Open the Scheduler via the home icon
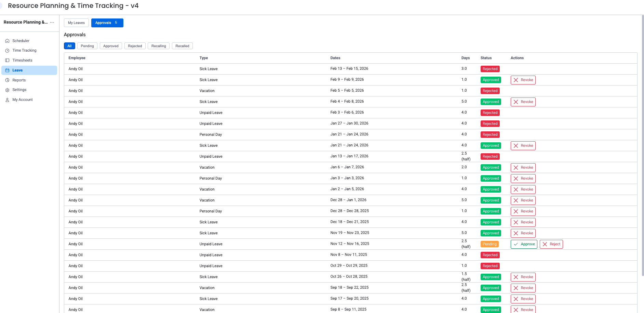Screen dimensions: 644x313 click(7, 40)
